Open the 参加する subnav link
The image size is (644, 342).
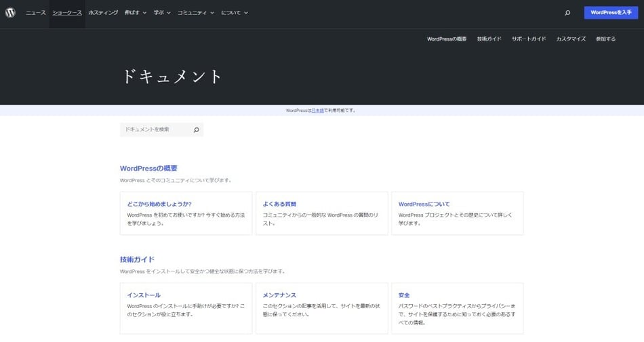(x=605, y=39)
